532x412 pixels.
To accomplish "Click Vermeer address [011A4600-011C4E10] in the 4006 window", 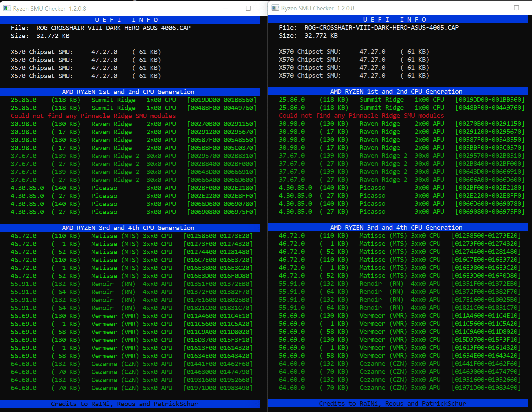I will (x=218, y=316).
